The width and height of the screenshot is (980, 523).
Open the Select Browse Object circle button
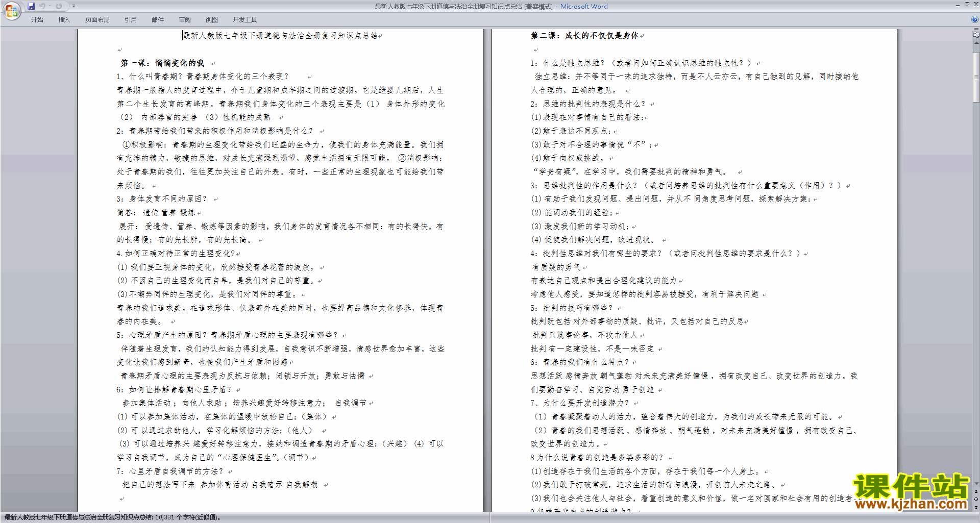976,500
